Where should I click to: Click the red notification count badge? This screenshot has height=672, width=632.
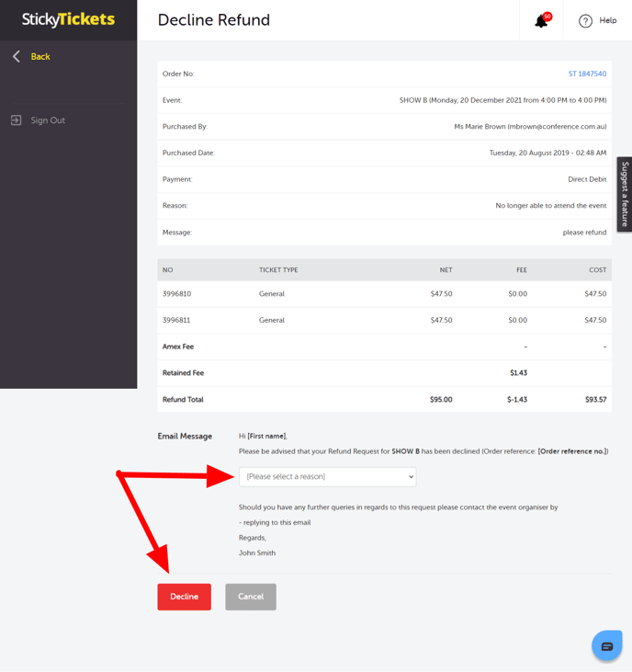(547, 17)
